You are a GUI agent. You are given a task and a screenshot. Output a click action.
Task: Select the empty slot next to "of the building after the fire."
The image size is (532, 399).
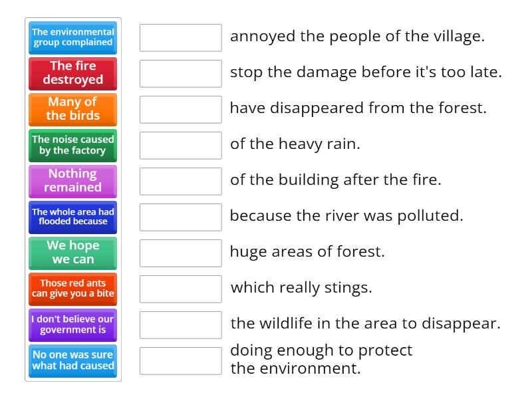[x=180, y=181]
